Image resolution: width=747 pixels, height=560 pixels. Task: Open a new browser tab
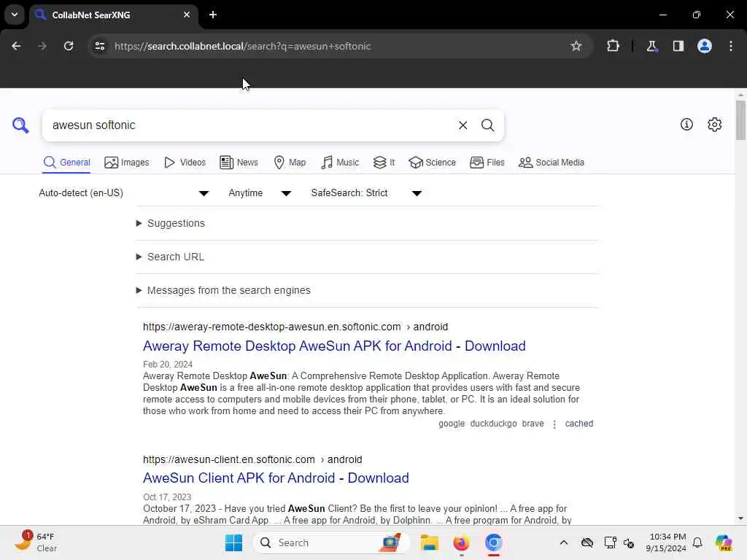(213, 15)
